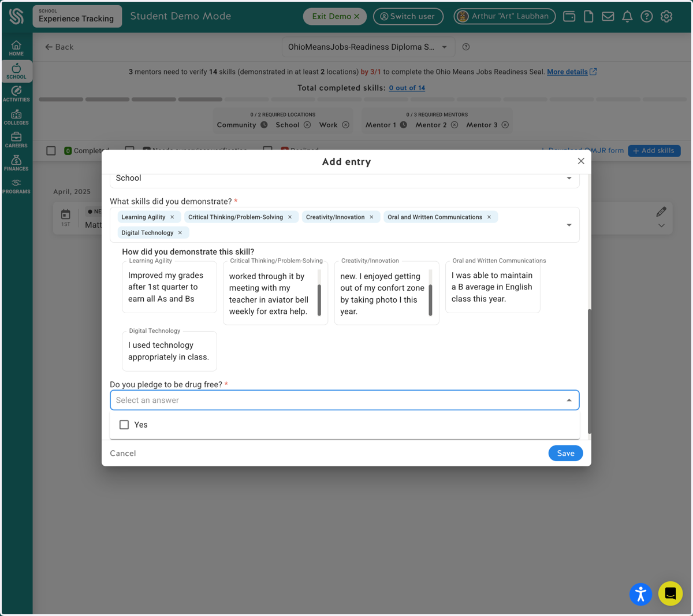The width and height of the screenshot is (693, 616).
Task: Open 0 out of 14 skills link
Action: pyautogui.click(x=407, y=88)
